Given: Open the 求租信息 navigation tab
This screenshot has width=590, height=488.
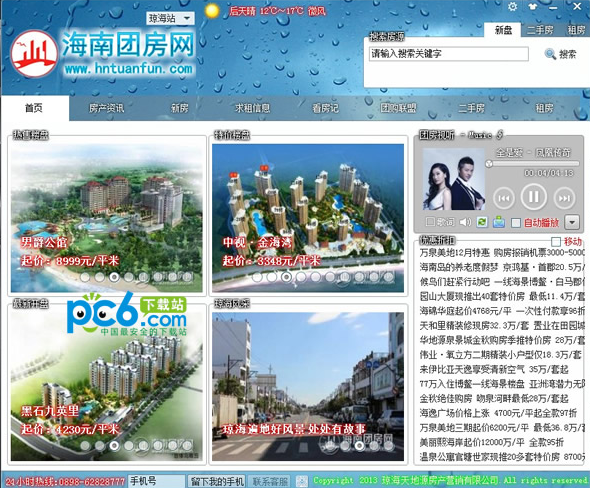Looking at the screenshot, I should (x=252, y=108).
